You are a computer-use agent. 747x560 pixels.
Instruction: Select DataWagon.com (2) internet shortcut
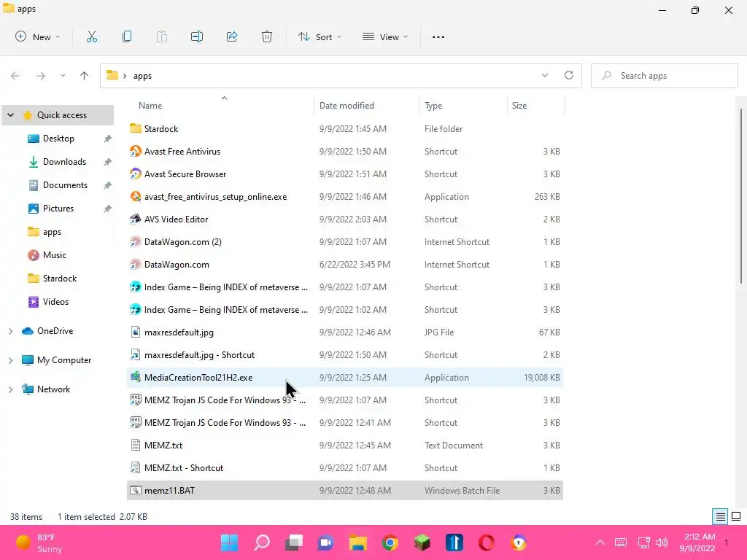coord(345,242)
